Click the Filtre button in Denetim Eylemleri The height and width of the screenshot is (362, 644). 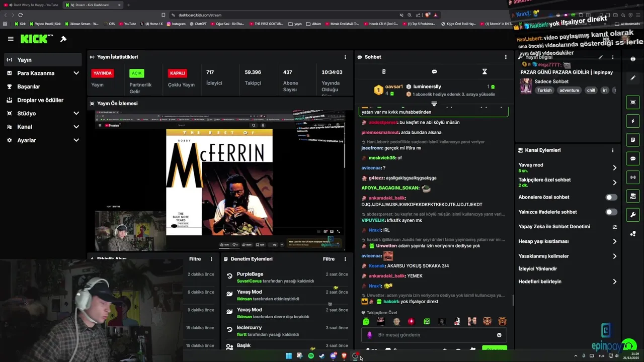pos(329,259)
